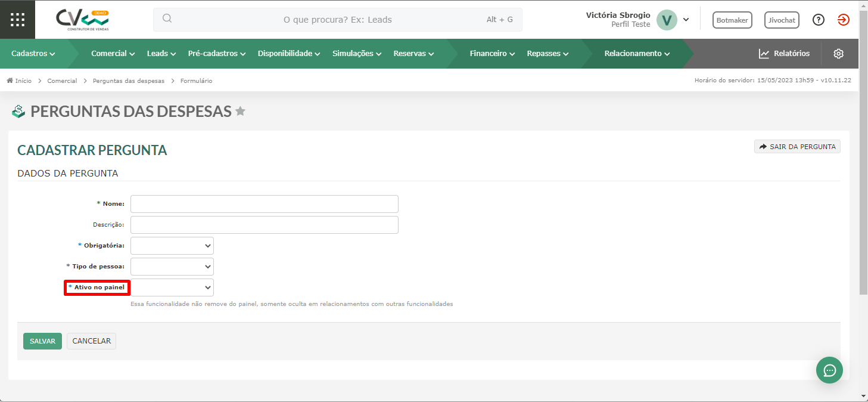The image size is (868, 402).
Task: Expand the user profile chevron
Action: point(686,20)
